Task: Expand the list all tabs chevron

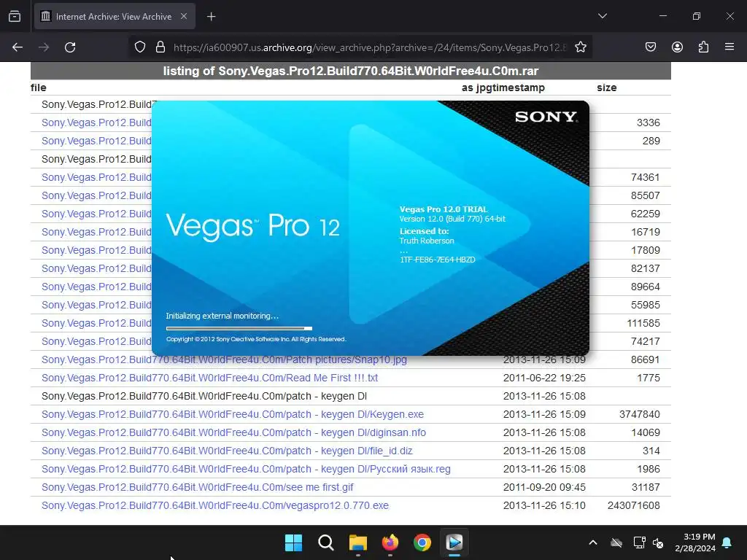Action: click(602, 16)
